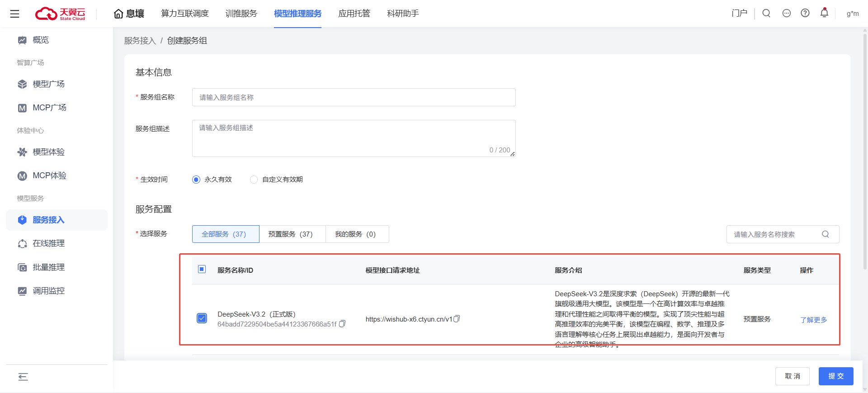Open the search icon in header
This screenshot has height=393, width=868.
pos(766,14)
